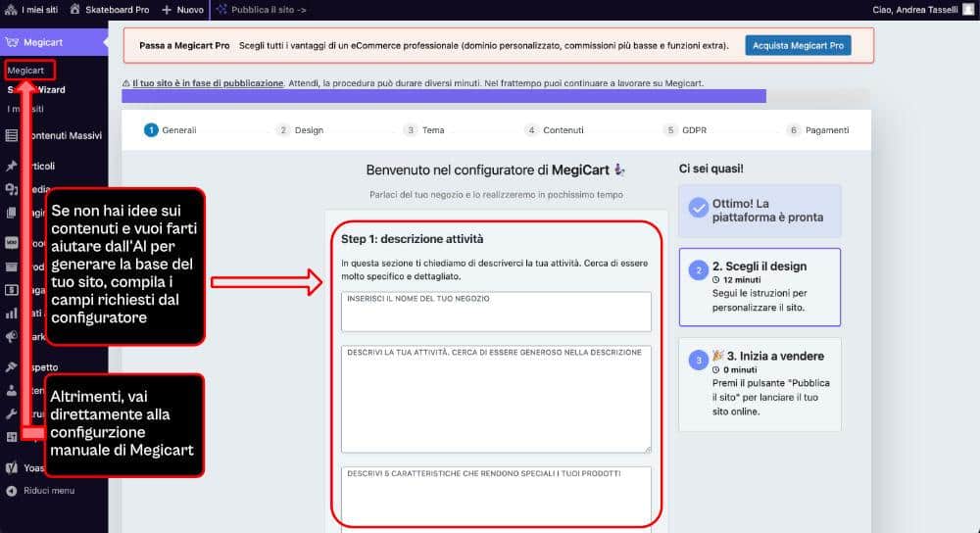Click the checkmark icon on the Ottimo card
This screenshot has width=980, height=533.
[x=698, y=208]
